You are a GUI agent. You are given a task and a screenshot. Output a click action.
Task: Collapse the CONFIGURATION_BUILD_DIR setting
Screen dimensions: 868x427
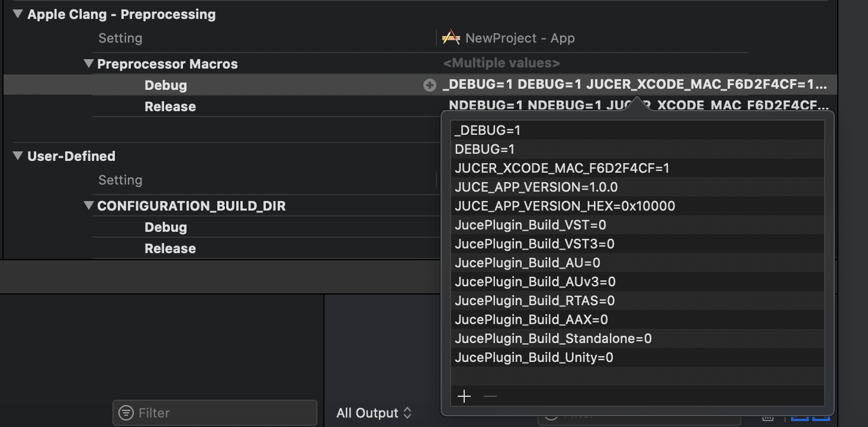pyautogui.click(x=89, y=206)
